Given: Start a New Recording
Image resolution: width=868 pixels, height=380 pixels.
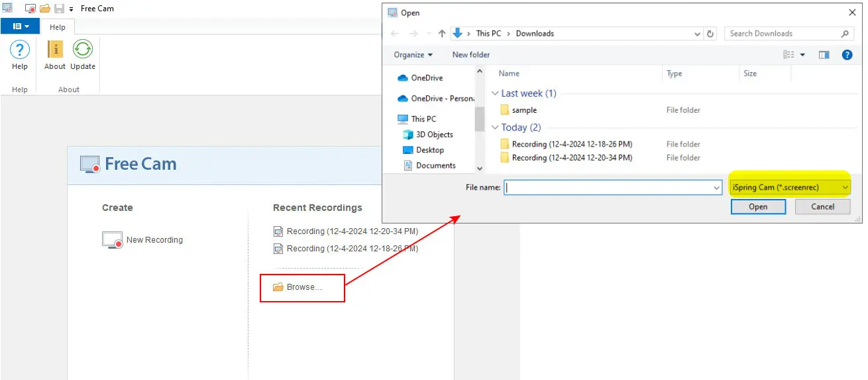Looking at the screenshot, I should click(x=154, y=240).
